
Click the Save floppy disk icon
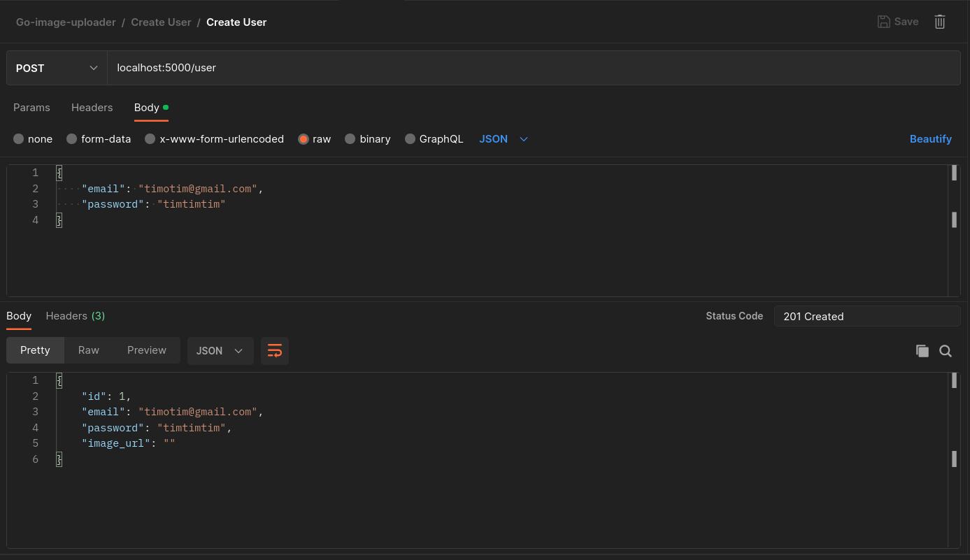click(884, 22)
